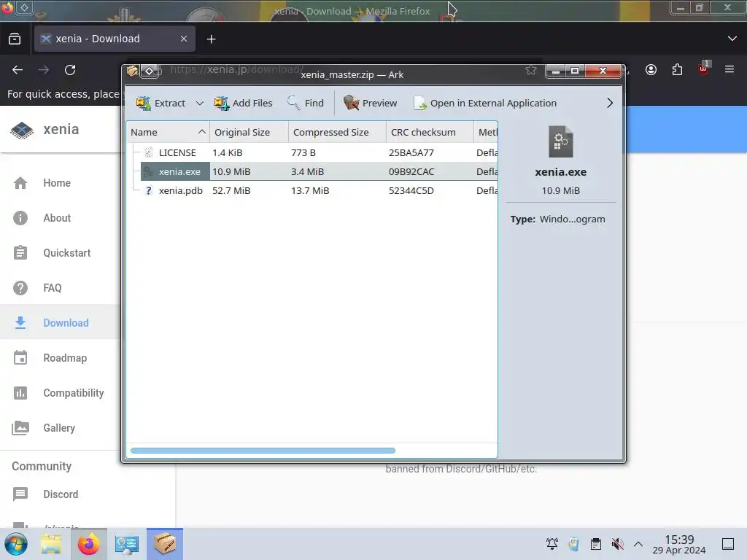Screen dimensions: 747x560
Task: Open the Extract dropdown arrow
Action: (x=200, y=103)
